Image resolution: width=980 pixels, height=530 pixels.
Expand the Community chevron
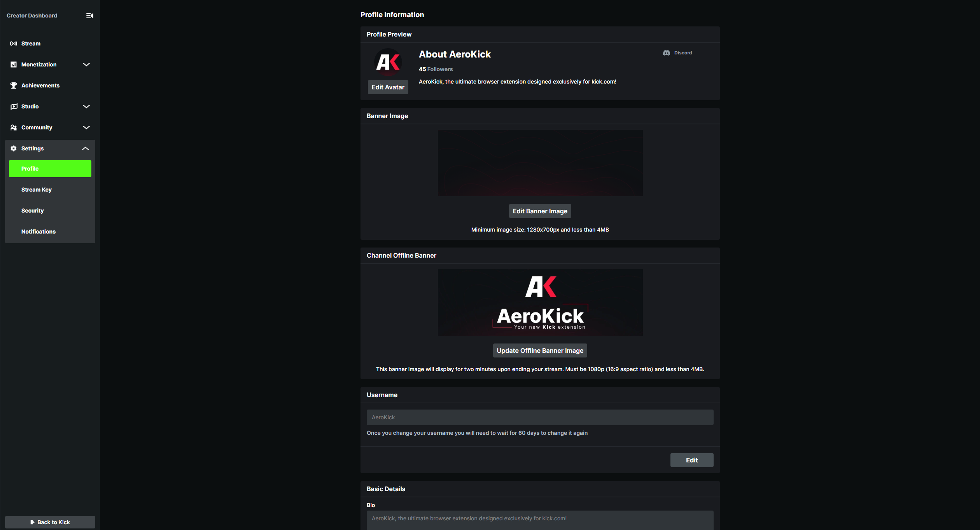click(86, 127)
